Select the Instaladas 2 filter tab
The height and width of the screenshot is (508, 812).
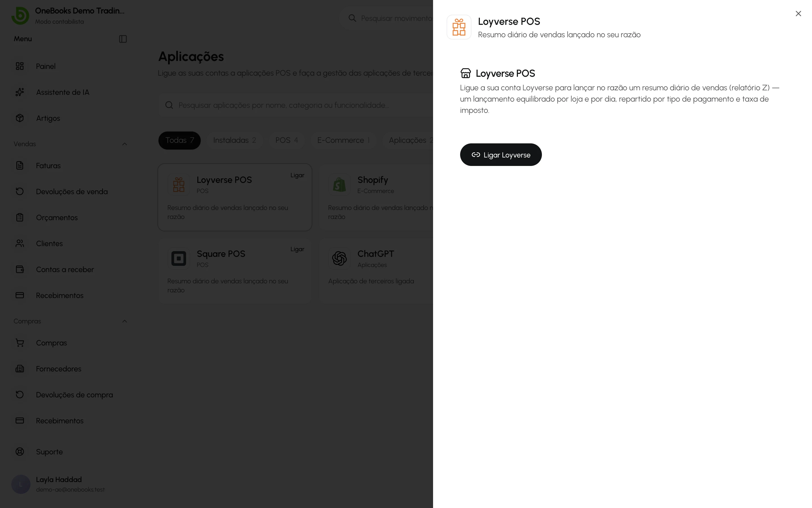(235, 140)
